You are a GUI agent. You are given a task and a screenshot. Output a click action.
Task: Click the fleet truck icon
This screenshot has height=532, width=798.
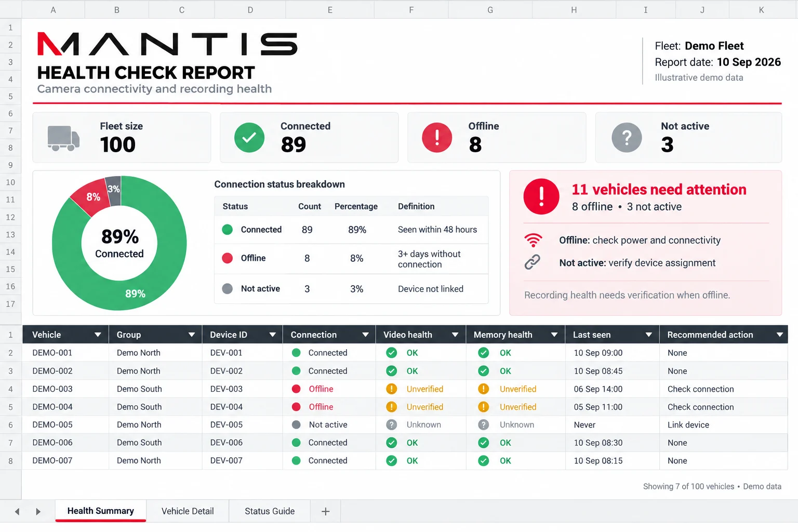[x=63, y=138]
